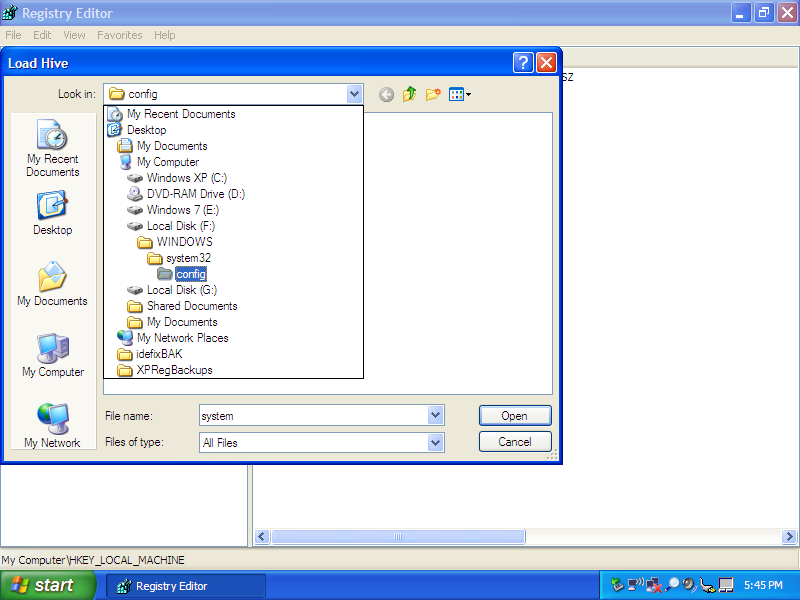Expand the File name dropdown arrow
The image size is (800, 600).
click(436, 415)
